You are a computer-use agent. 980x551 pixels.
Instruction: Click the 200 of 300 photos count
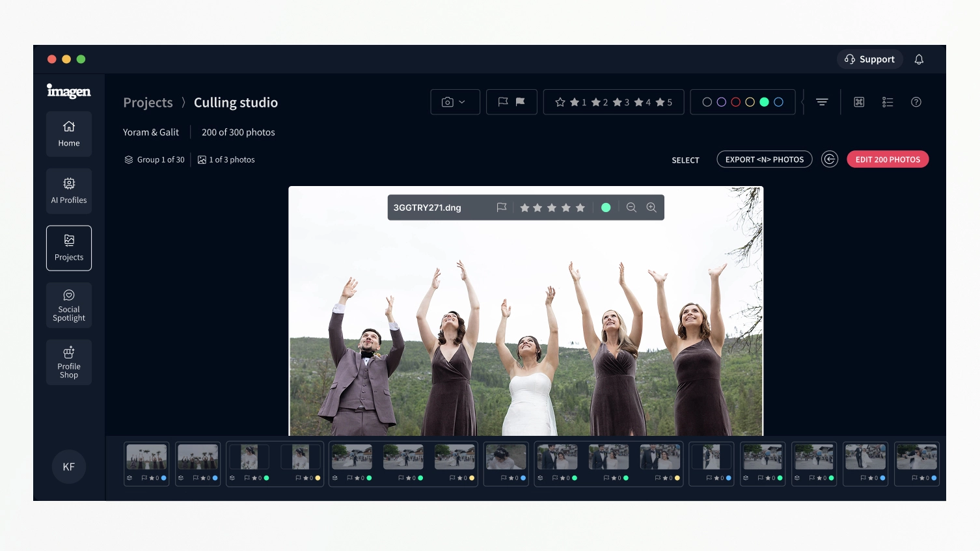coord(238,132)
